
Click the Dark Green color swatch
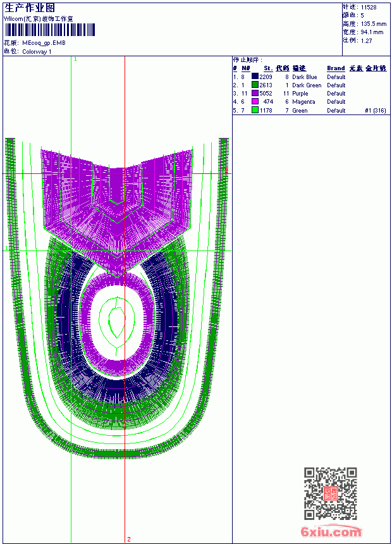(255, 85)
